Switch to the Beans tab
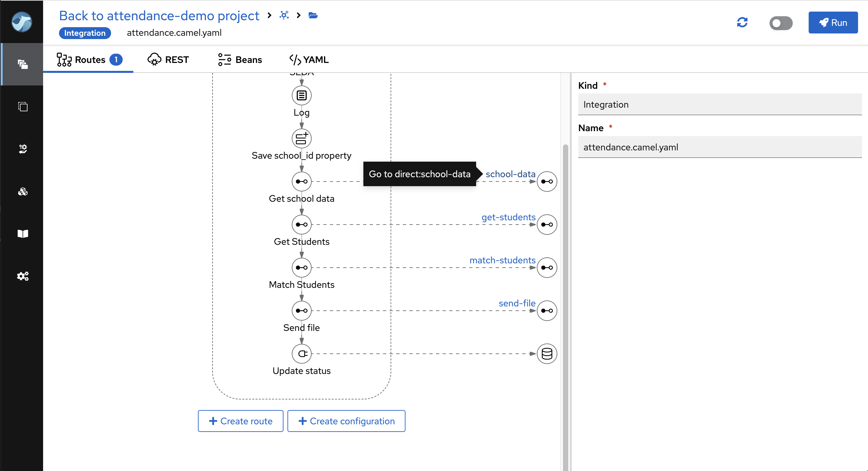 [240, 60]
